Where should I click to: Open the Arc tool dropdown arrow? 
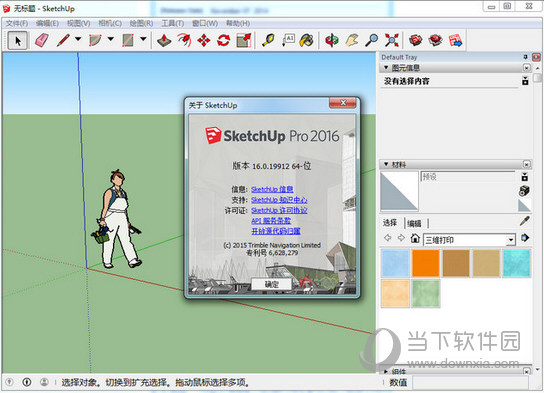coord(111,39)
